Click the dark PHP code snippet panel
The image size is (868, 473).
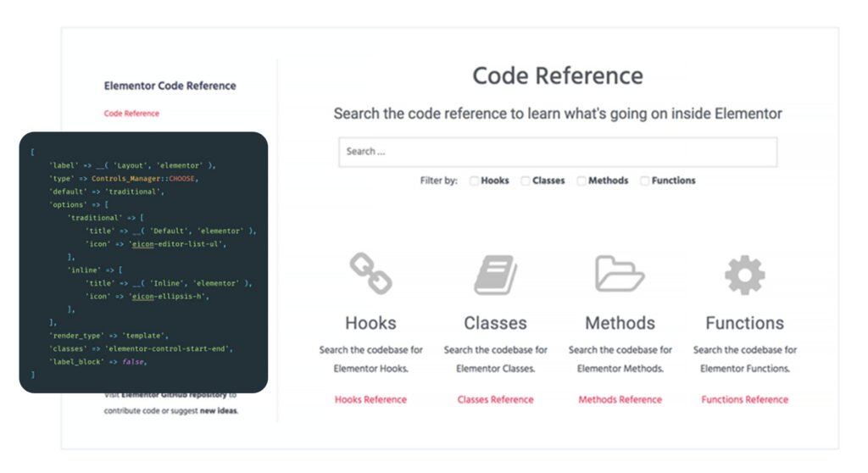(143, 262)
